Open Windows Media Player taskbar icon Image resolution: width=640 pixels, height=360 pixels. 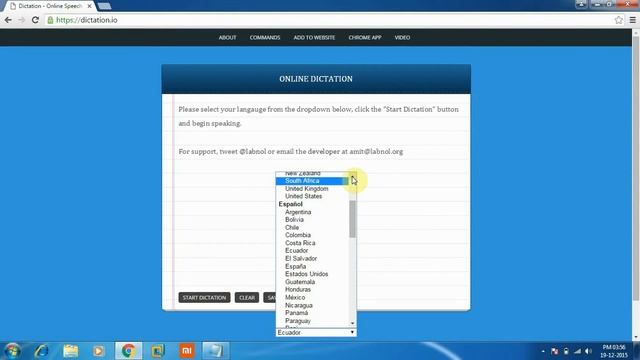[98, 351]
